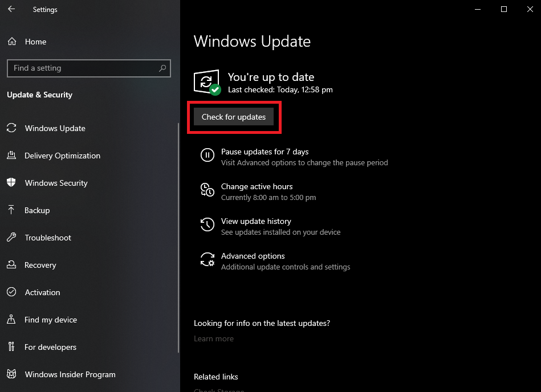Screen dimensions: 541x392
Task: Click the Advanced options gear icon
Action: (x=208, y=260)
